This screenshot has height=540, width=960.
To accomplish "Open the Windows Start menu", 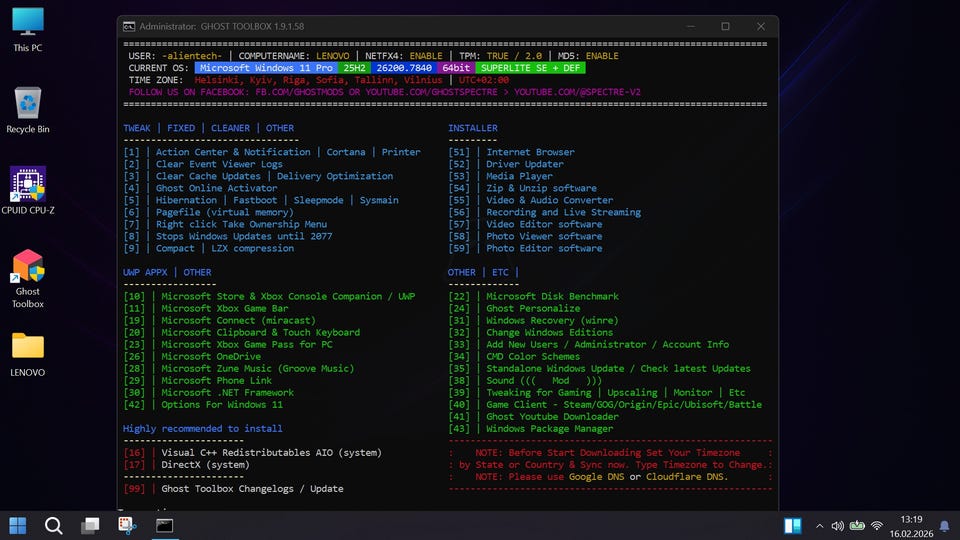I will [x=18, y=525].
